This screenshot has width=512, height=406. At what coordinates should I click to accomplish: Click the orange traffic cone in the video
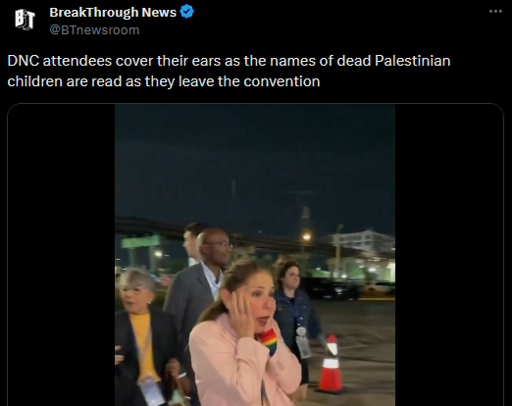pyautogui.click(x=331, y=364)
